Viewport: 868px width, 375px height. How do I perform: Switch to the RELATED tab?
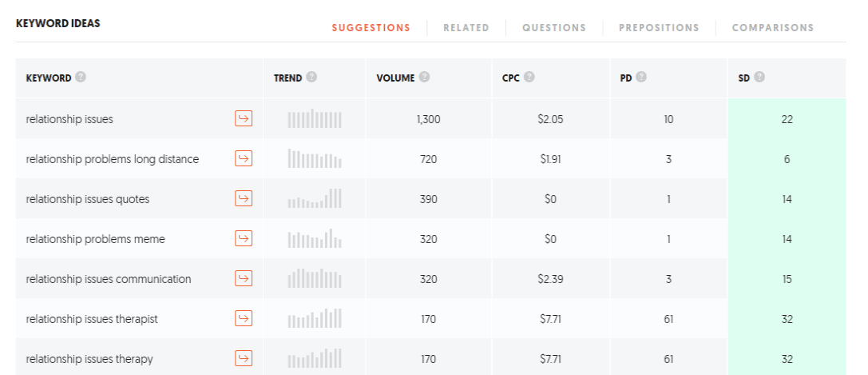point(466,28)
